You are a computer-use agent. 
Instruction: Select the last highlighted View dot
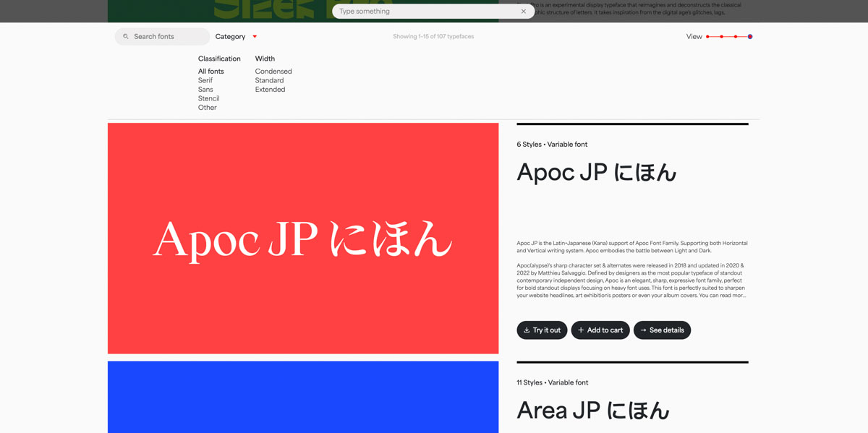pos(750,36)
